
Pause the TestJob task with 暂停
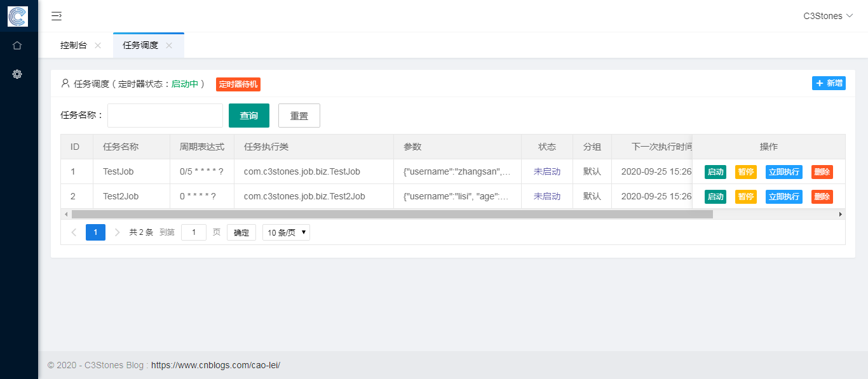click(x=746, y=172)
